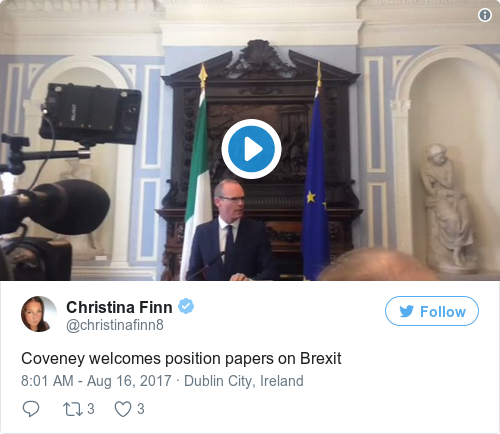
Task: Open the info icon on the video corner
Action: (485, 15)
